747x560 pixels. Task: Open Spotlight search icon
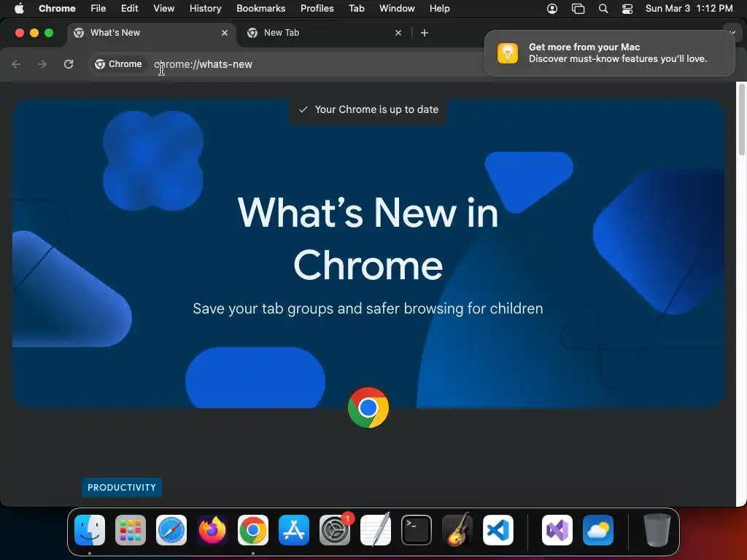point(603,9)
